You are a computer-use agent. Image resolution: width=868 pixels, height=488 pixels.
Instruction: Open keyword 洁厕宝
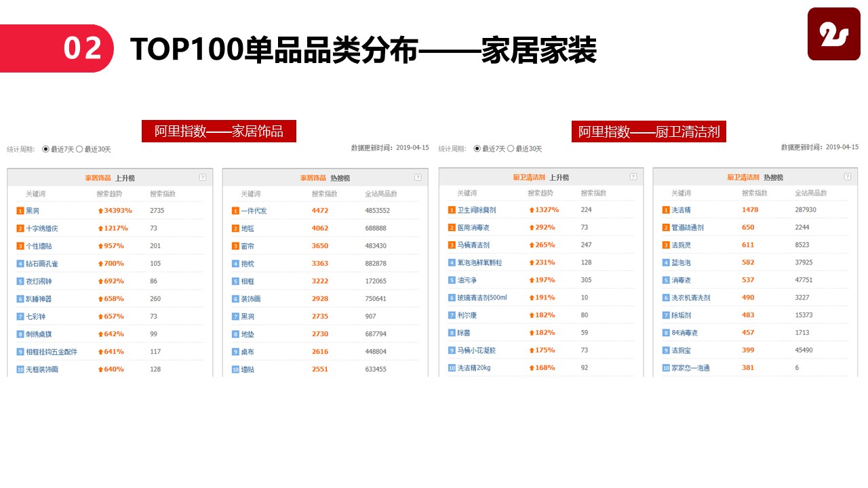681,351
